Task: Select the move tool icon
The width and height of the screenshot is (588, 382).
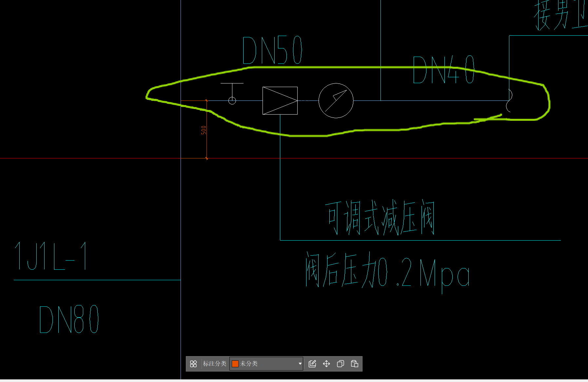Action: pyautogui.click(x=326, y=364)
